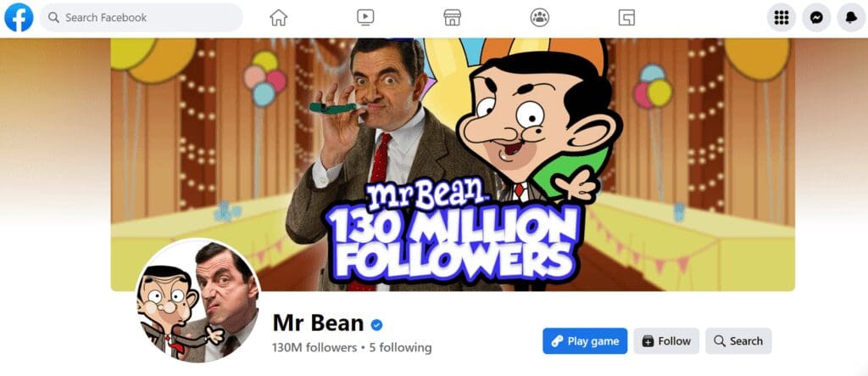The width and height of the screenshot is (868, 376).
Task: Click the Facebook logo
Action: (19, 17)
